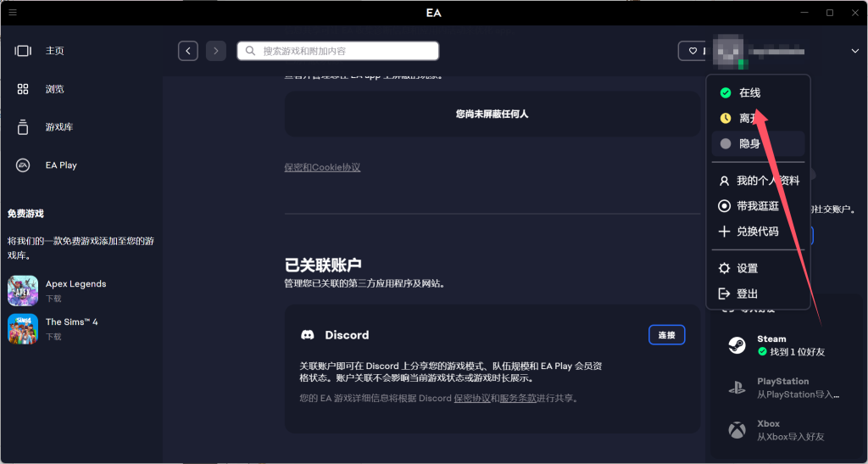Click the Xbox logo icon

point(737,430)
